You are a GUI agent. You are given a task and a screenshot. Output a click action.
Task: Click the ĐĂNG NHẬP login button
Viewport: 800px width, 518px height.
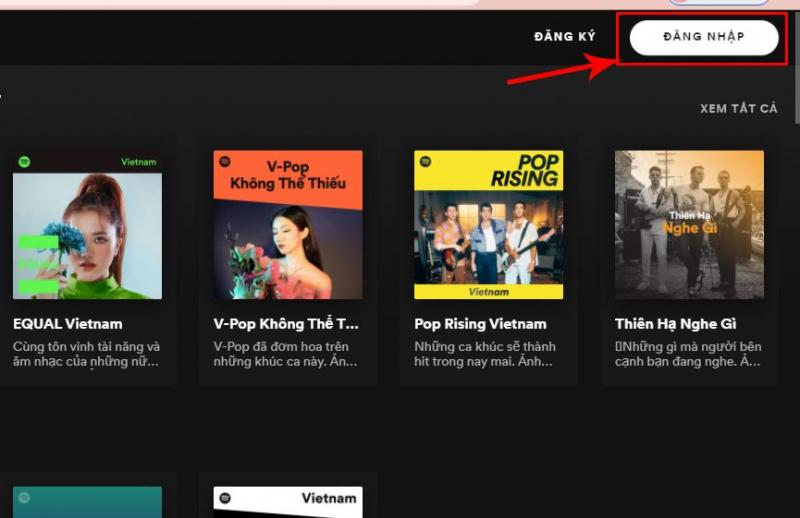click(704, 37)
